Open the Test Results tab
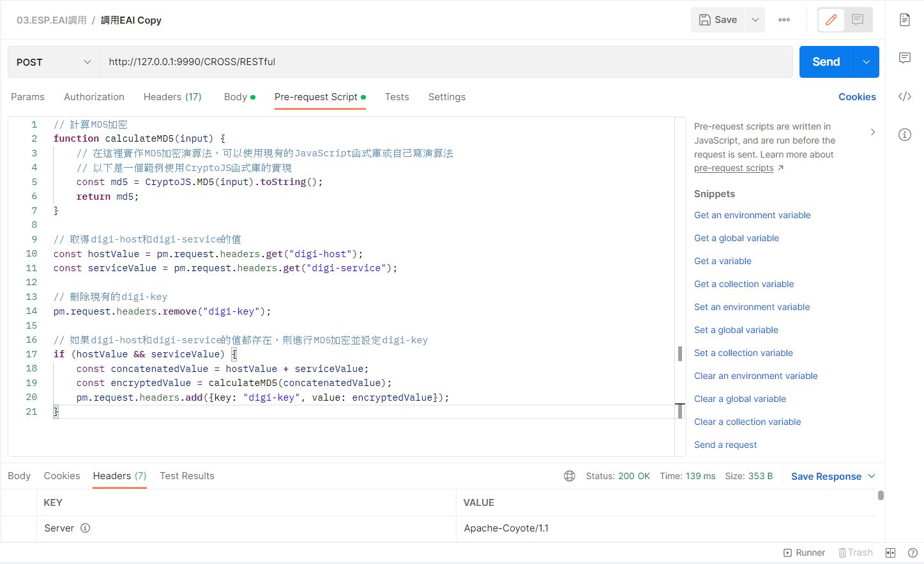 187,476
